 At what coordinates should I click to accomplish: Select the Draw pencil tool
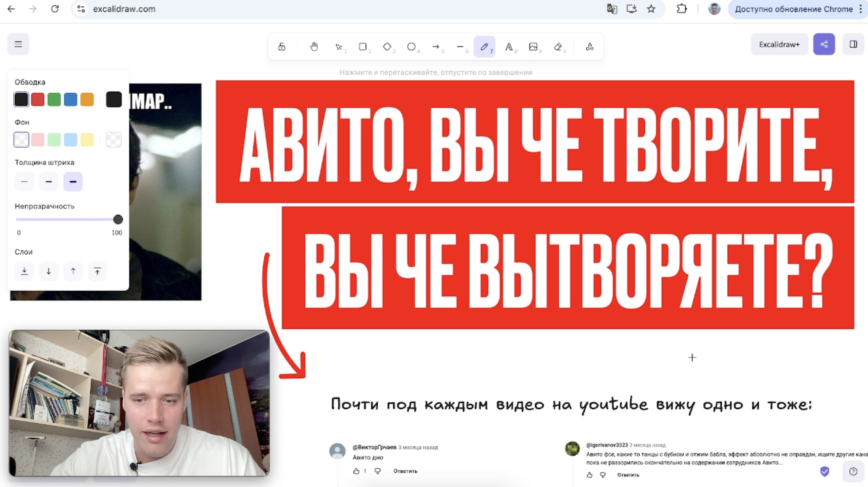coord(485,47)
